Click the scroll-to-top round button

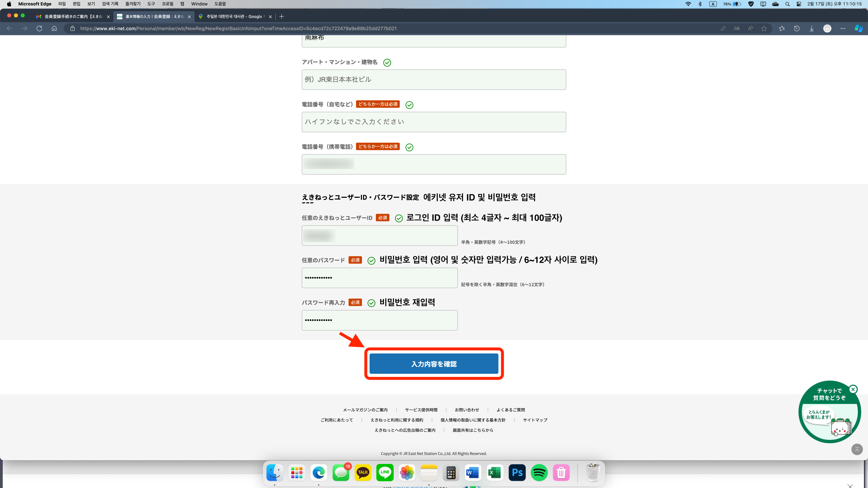[x=857, y=449]
